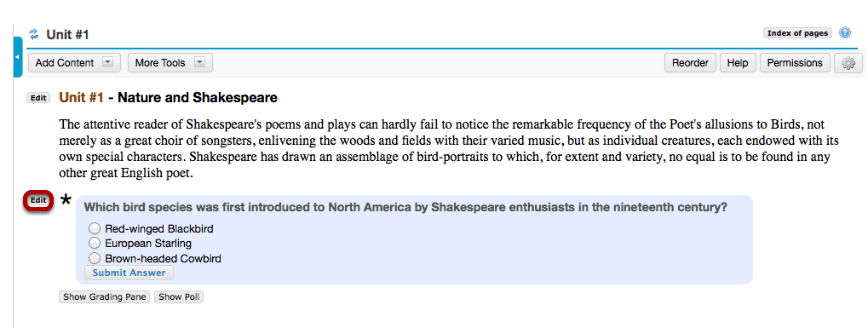
Task: Edit the Nature and Shakespeare text block
Action: [x=38, y=98]
